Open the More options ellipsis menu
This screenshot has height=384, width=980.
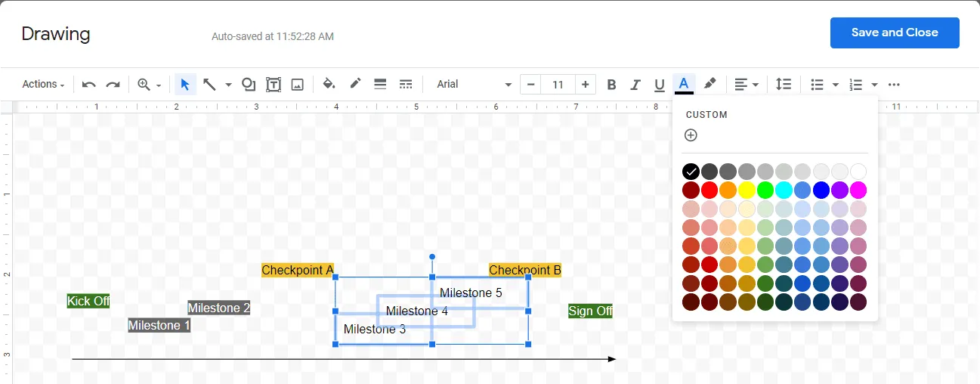point(894,84)
